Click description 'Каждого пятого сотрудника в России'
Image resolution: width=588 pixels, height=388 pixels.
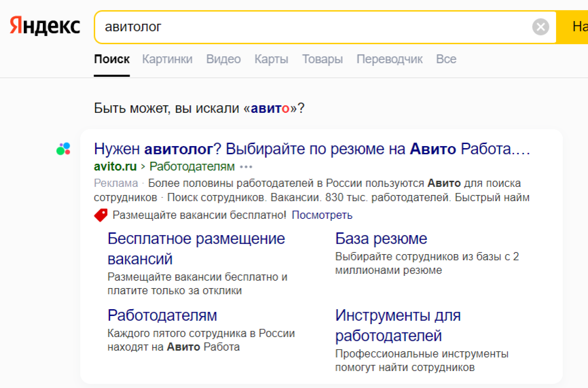[x=201, y=333]
